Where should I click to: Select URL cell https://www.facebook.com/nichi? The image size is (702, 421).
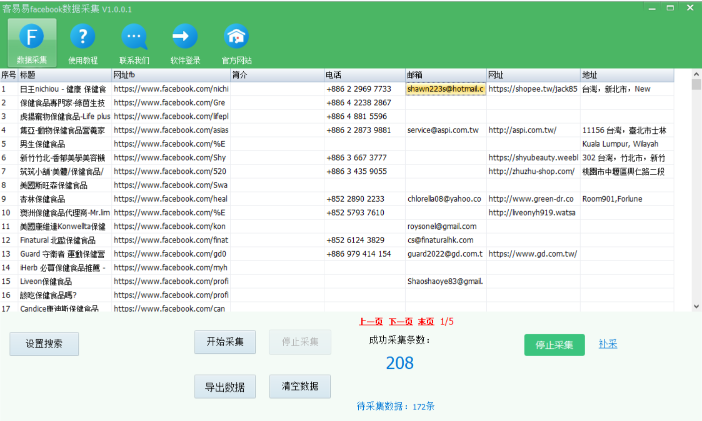(x=171, y=89)
